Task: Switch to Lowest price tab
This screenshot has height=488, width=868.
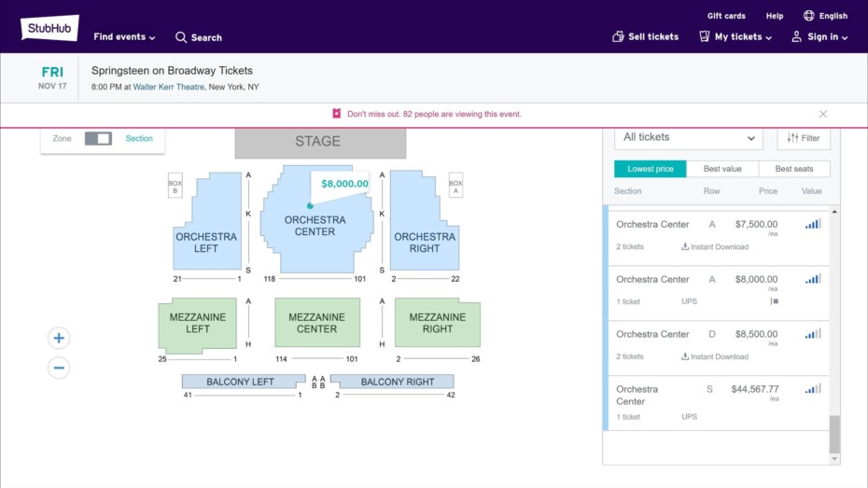Action: pos(650,169)
